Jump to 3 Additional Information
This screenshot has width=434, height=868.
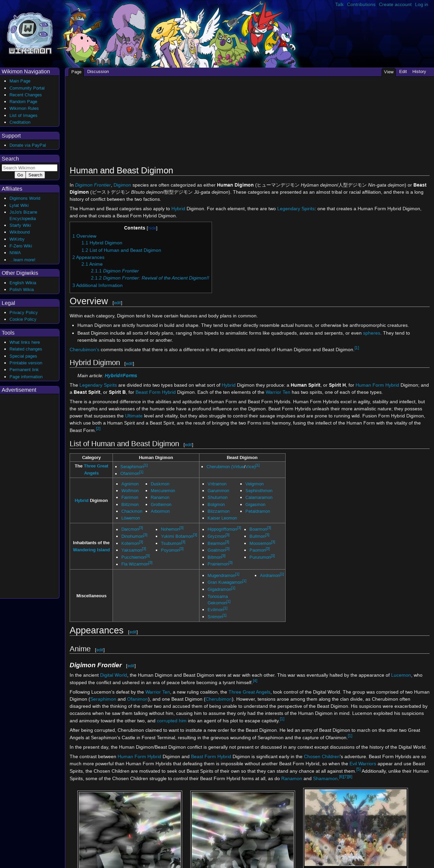tap(97, 286)
